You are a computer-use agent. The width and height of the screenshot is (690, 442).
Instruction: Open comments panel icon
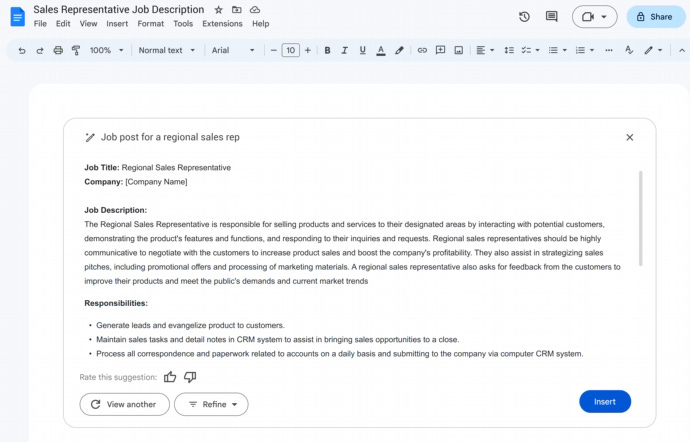click(x=551, y=17)
